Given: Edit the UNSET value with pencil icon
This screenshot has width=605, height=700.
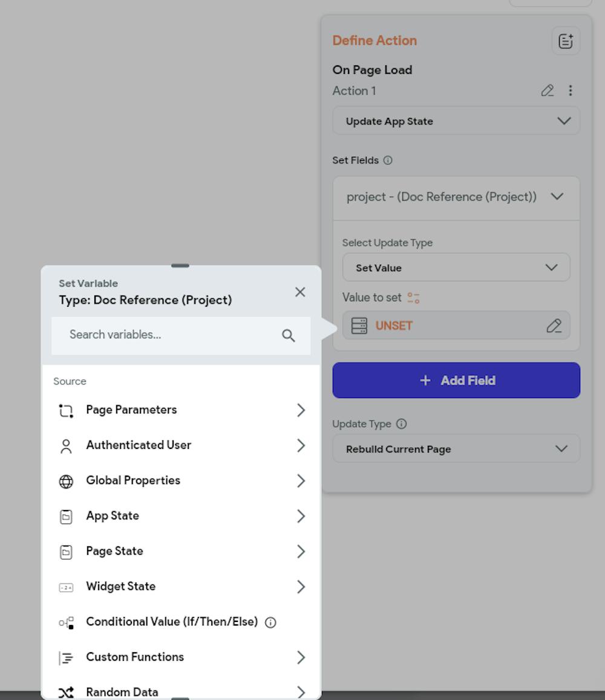Looking at the screenshot, I should (x=554, y=325).
